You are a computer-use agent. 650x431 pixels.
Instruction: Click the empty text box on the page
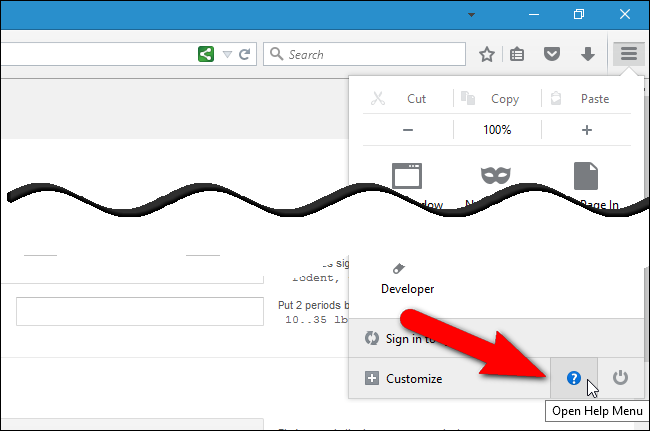(140, 311)
